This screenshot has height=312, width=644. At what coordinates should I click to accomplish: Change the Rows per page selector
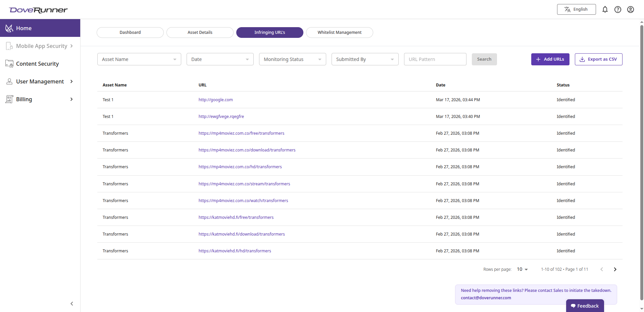522,269
